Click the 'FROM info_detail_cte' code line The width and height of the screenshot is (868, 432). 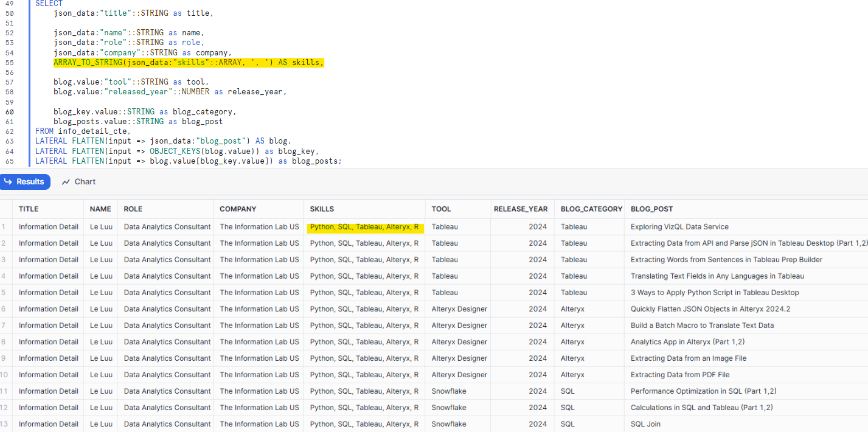point(83,131)
